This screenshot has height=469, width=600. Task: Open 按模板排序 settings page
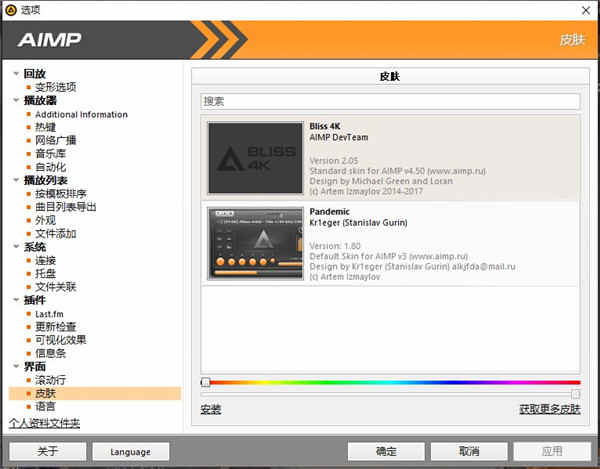tap(61, 194)
